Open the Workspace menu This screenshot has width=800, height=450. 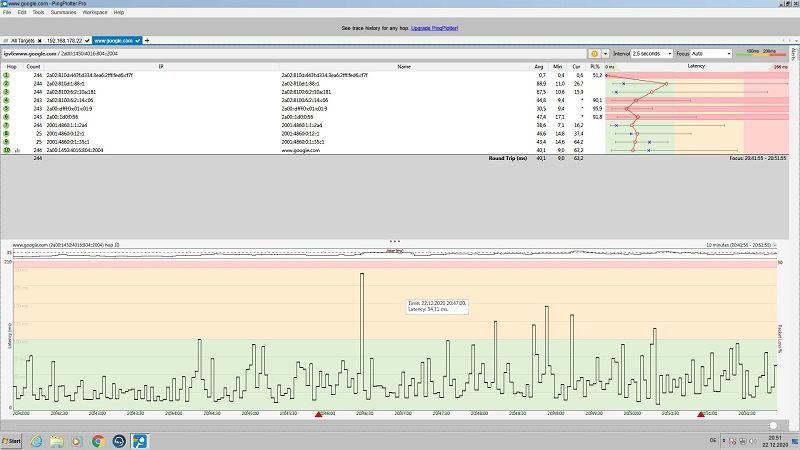point(95,12)
